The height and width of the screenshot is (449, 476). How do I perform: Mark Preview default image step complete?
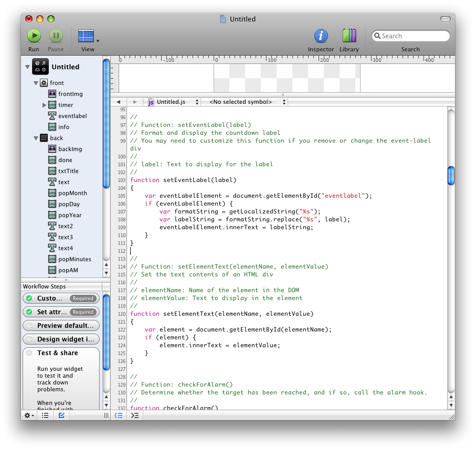pos(29,326)
